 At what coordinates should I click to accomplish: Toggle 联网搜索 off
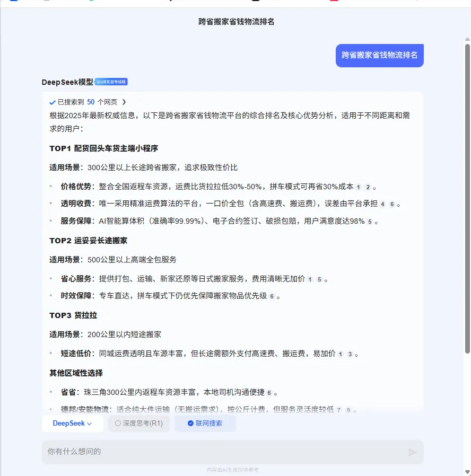pyautogui.click(x=205, y=423)
